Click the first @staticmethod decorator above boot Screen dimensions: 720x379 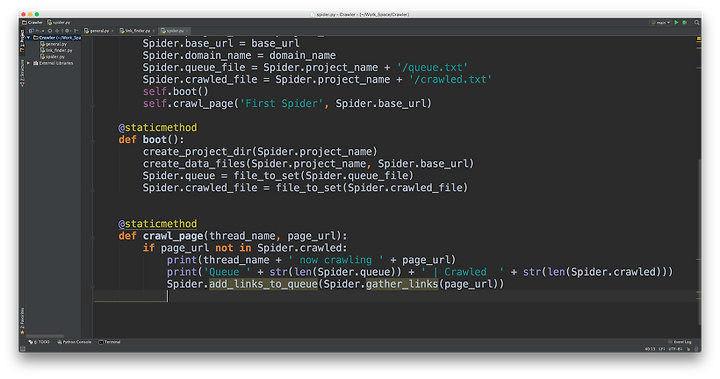point(158,127)
